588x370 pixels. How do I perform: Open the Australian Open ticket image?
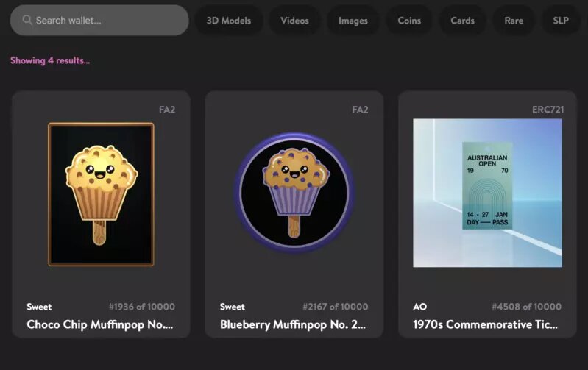click(487, 193)
